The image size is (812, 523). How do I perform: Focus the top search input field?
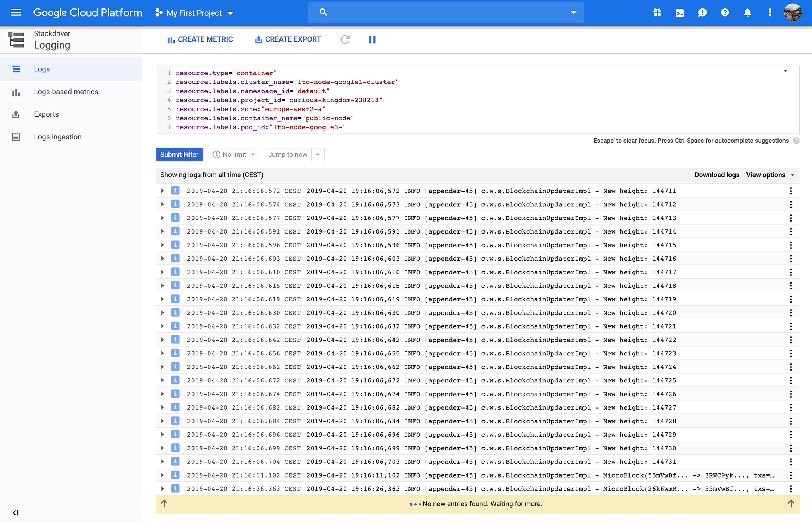[446, 12]
